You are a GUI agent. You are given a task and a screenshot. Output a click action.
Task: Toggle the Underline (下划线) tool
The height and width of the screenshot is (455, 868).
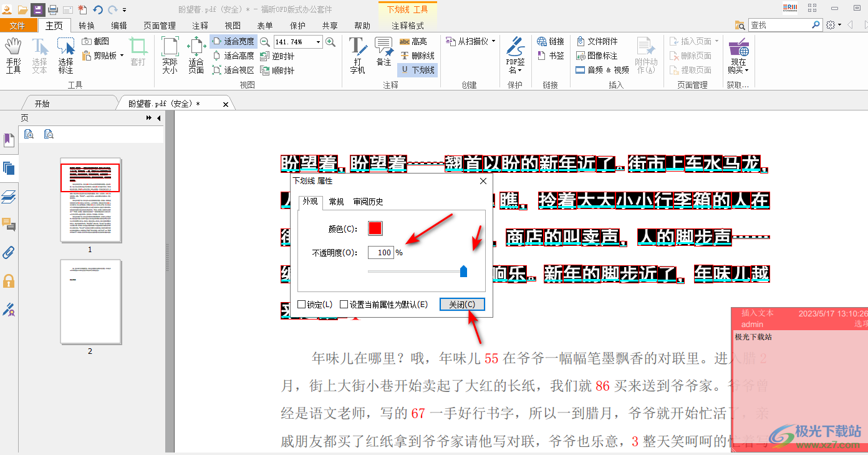[417, 70]
